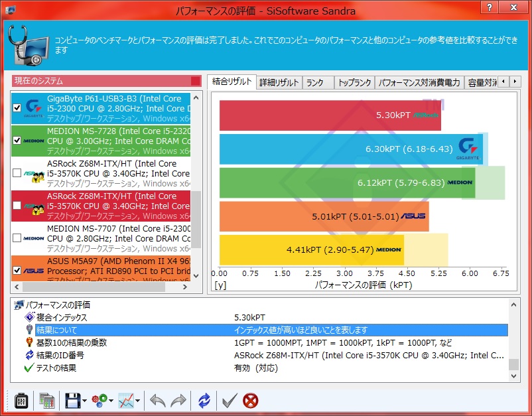Click the gray checkmark OK icon
532x416 pixels.
click(230, 401)
